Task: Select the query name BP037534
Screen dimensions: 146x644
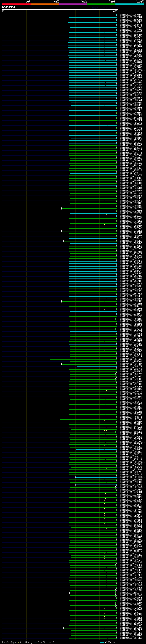Action: click(8, 8)
